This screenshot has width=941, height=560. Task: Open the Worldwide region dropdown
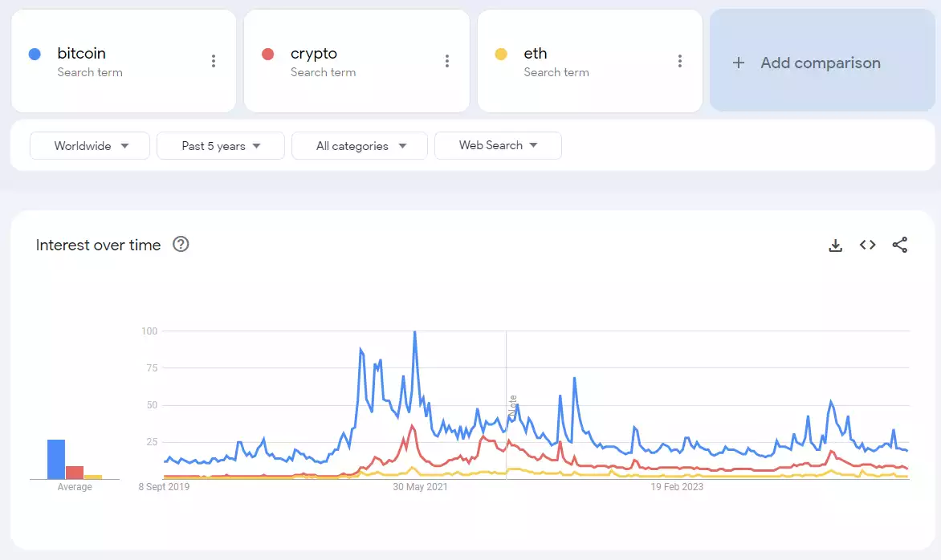pos(89,145)
